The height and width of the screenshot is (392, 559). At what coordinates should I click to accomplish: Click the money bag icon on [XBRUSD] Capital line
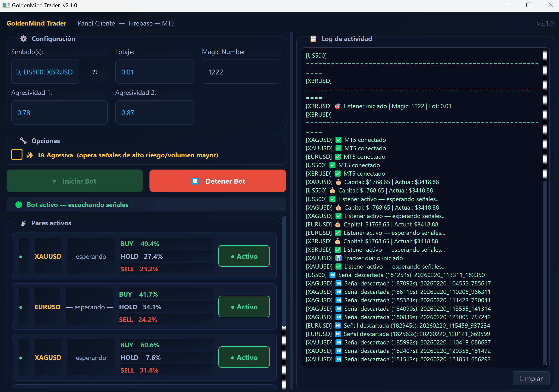tap(337, 241)
